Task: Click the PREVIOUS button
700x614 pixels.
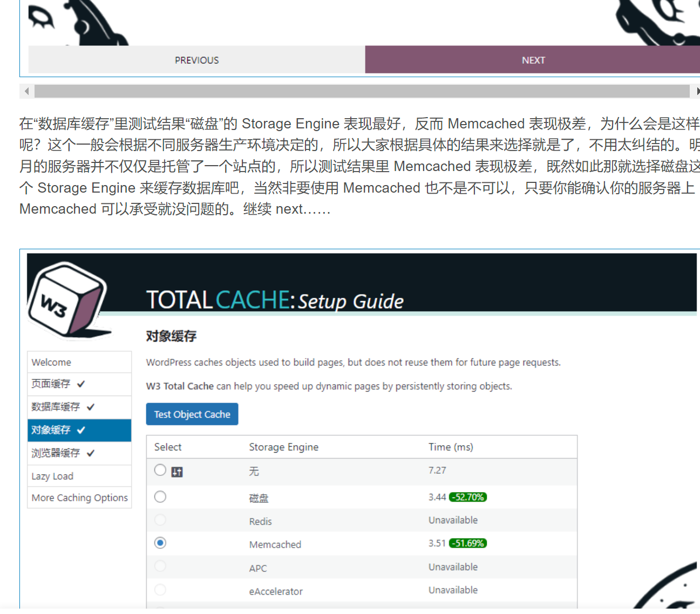Action: (196, 59)
